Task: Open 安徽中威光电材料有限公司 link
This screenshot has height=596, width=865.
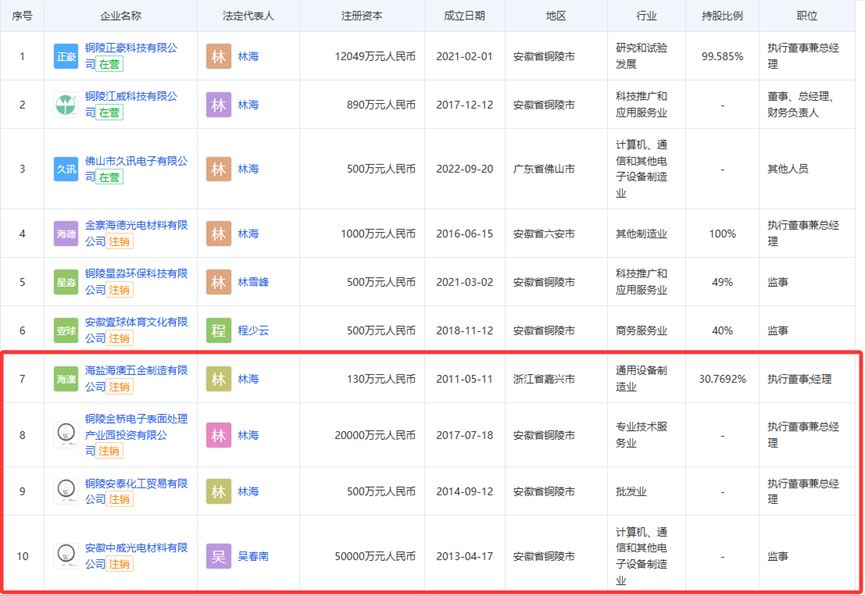Action: (x=136, y=556)
